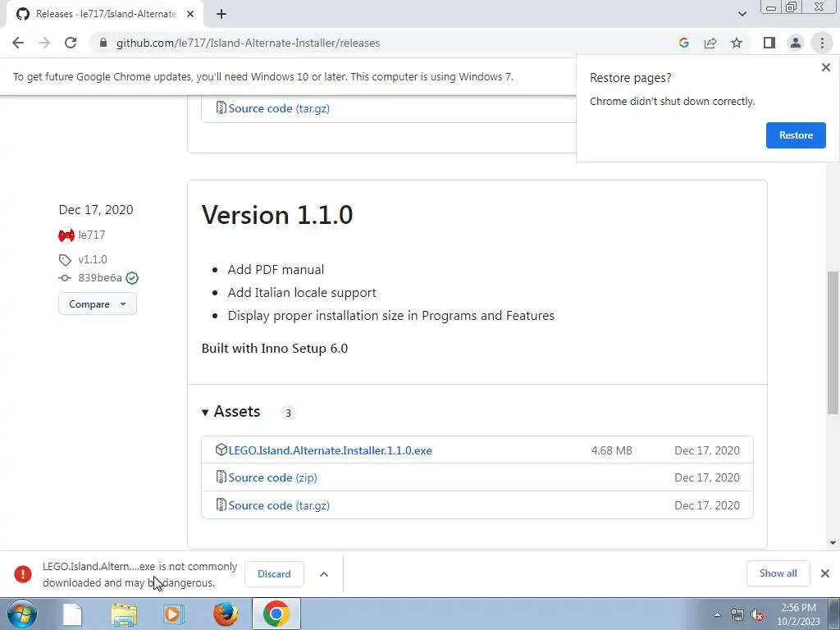The width and height of the screenshot is (840, 630).
Task: Open Chrome three-dot menu
Action: pos(822,43)
